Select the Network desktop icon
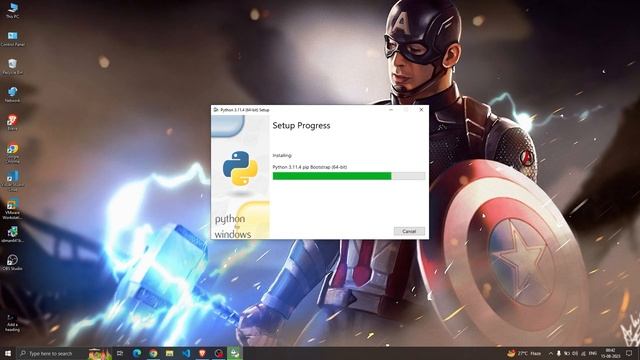640x360 pixels. click(12, 94)
